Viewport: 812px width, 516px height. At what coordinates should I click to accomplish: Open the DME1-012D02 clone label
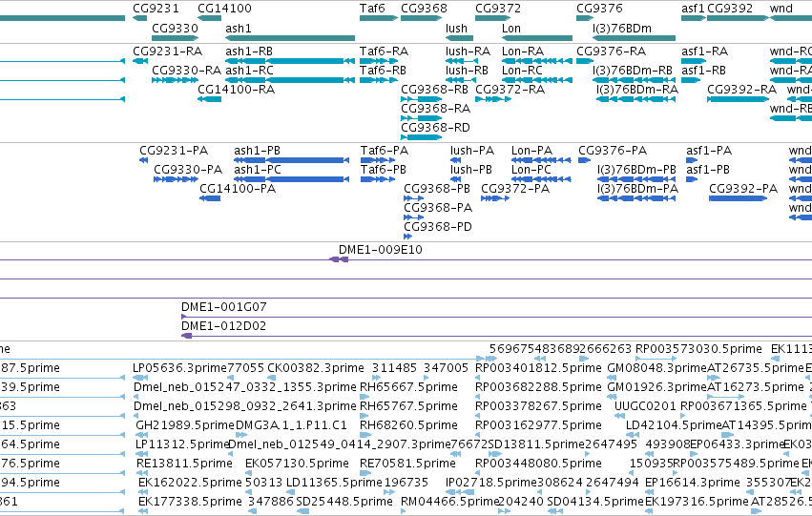coord(223,326)
